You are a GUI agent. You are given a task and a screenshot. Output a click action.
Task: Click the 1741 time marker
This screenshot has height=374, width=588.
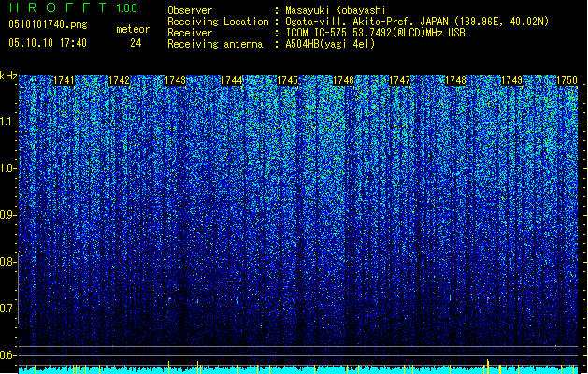click(x=64, y=80)
